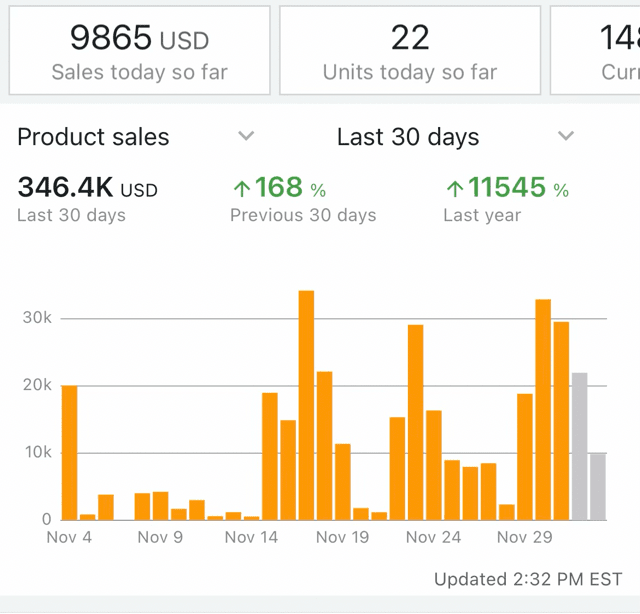Open the Sales today so far card
The image size is (640, 614).
(x=139, y=50)
